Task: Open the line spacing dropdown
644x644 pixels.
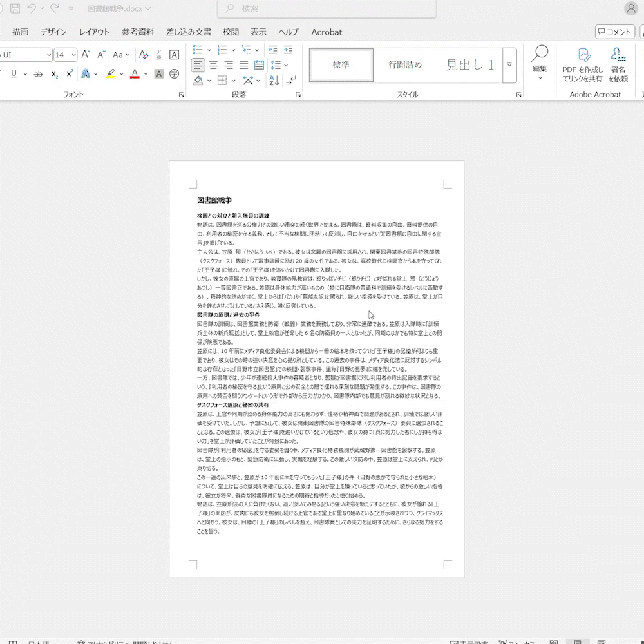Action: (x=278, y=65)
